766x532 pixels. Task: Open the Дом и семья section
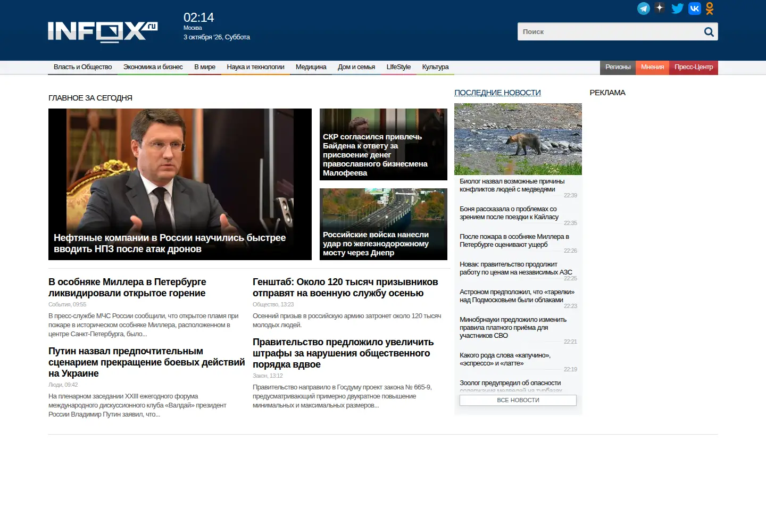(x=356, y=67)
